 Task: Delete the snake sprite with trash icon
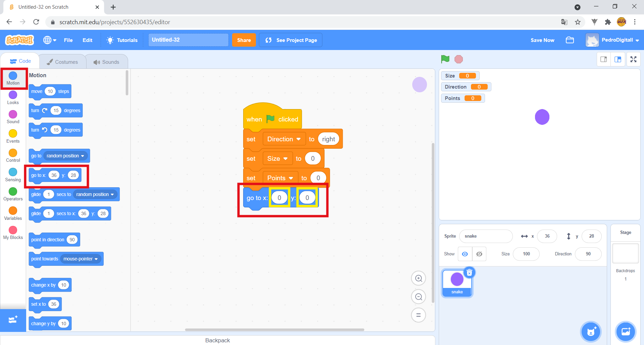point(470,273)
